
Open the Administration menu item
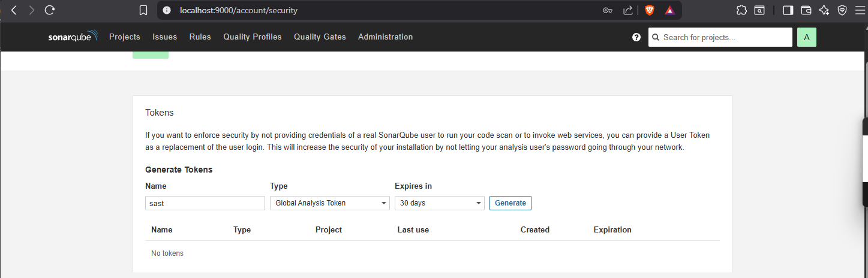click(385, 37)
